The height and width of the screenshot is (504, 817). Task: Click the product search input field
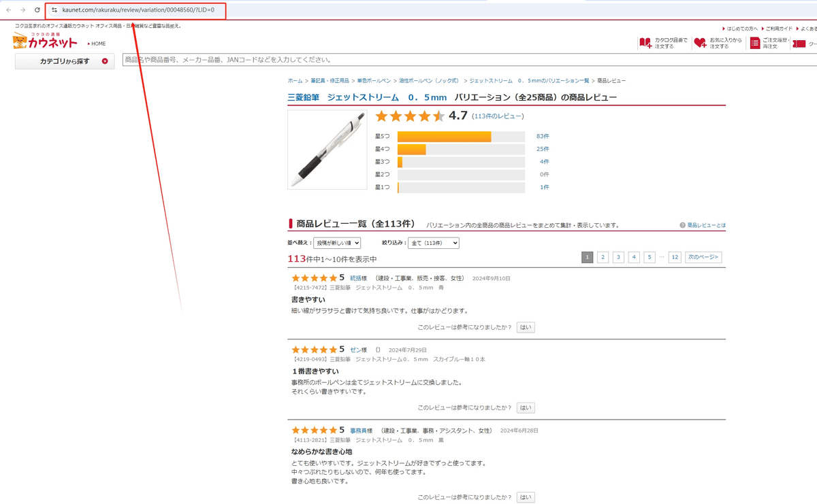coord(470,60)
